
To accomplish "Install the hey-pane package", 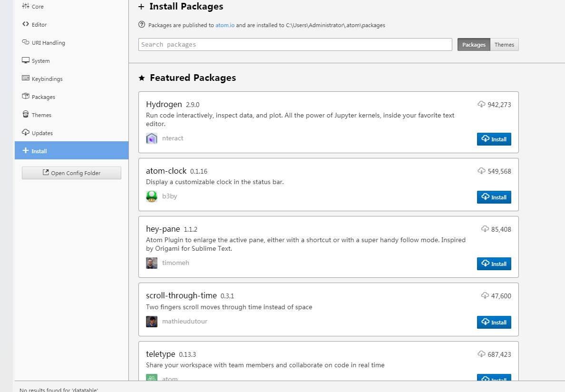I will 494,264.
